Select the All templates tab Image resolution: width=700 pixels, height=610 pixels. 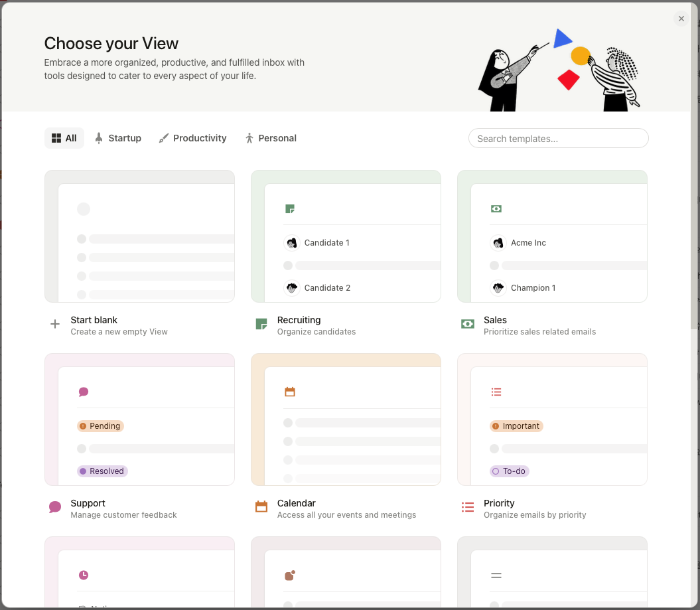[64, 139]
